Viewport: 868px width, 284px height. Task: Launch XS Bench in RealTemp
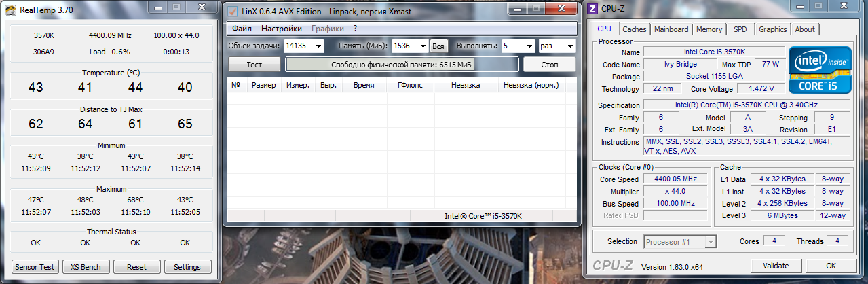(86, 267)
